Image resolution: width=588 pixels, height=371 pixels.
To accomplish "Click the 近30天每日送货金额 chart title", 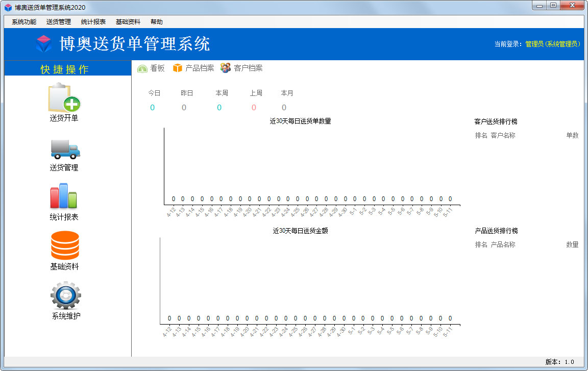I will pyautogui.click(x=300, y=231).
